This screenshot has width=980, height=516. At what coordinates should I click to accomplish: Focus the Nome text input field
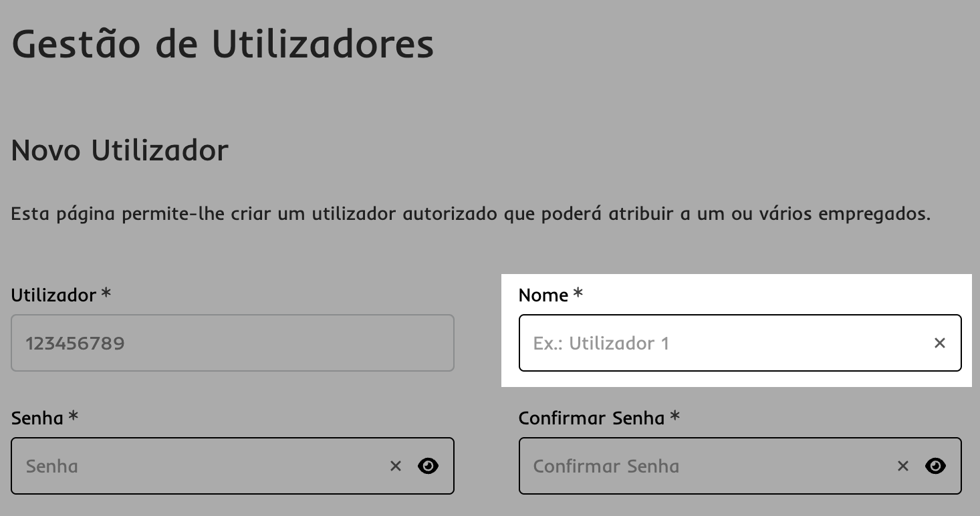pos(722,343)
